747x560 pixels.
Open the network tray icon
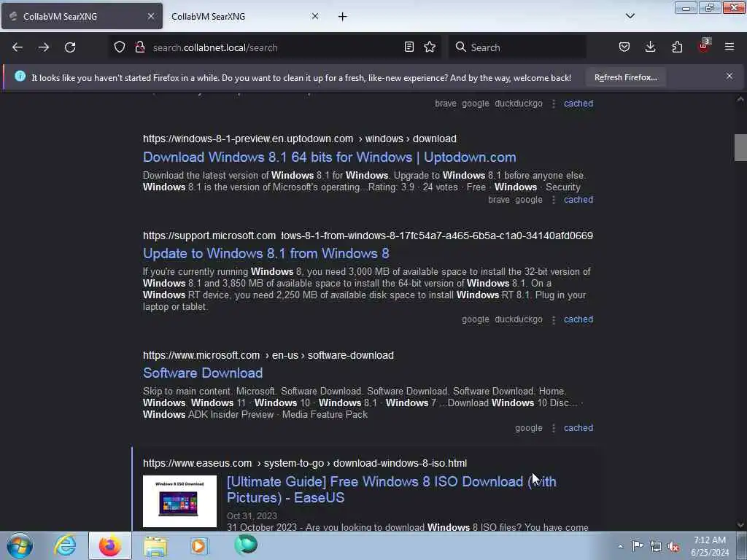click(x=656, y=546)
